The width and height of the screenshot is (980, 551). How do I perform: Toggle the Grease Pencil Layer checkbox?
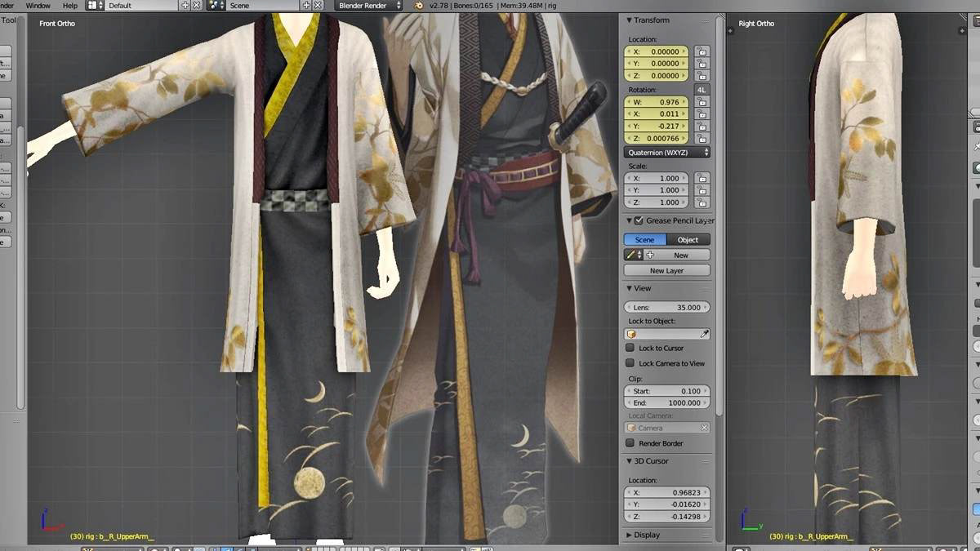[x=639, y=220]
